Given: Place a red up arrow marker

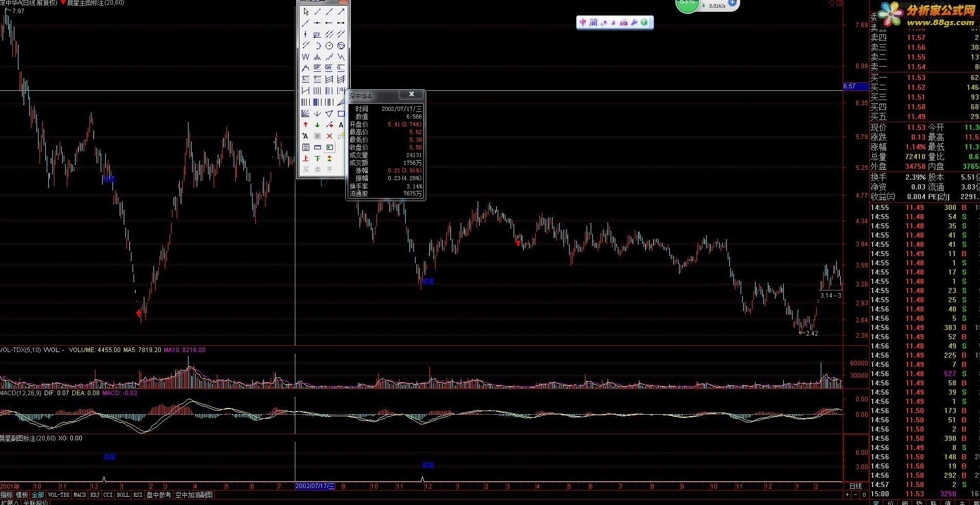Looking at the screenshot, I should click(x=306, y=125).
